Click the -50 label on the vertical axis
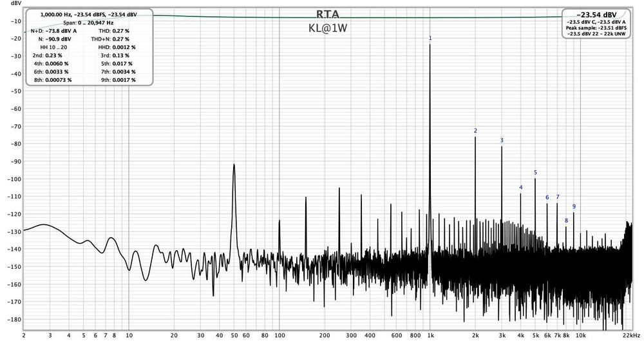The width and height of the screenshot is (644, 341). (x=15, y=92)
